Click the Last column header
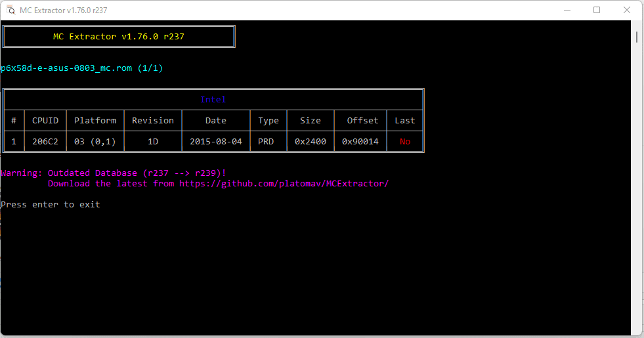The image size is (644, 338). [405, 120]
